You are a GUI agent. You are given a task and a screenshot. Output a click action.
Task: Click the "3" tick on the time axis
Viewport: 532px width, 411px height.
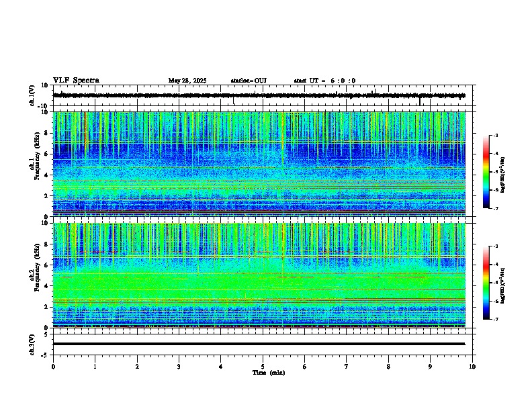coord(179,367)
